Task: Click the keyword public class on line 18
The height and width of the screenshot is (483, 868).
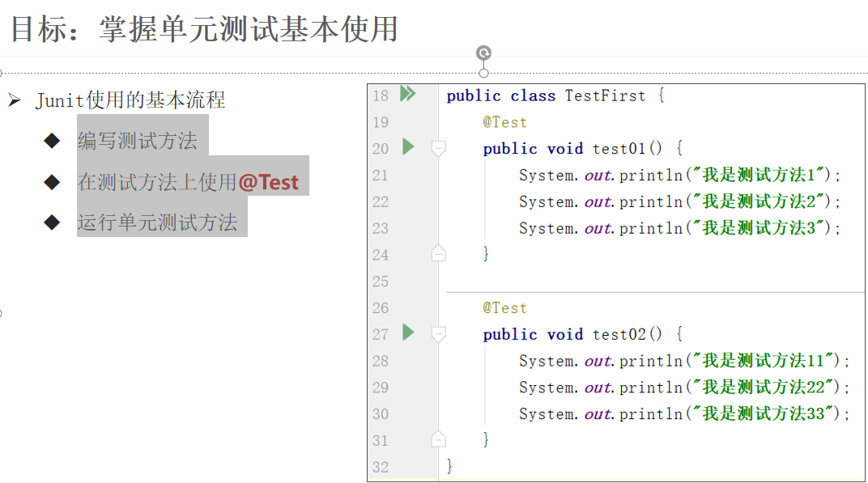Action: pyautogui.click(x=501, y=95)
